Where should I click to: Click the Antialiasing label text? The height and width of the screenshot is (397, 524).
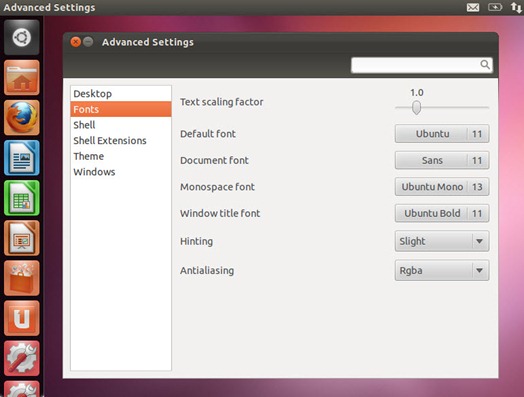tap(207, 270)
